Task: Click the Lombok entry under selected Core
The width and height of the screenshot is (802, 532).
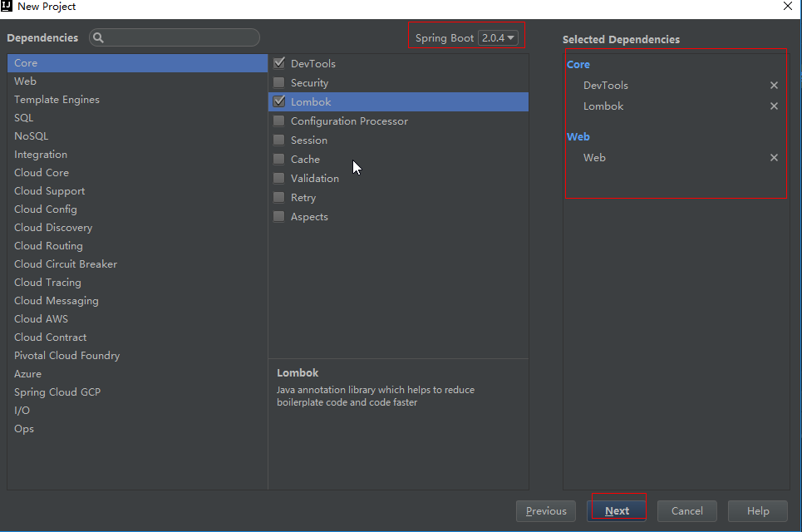Action: coord(603,106)
